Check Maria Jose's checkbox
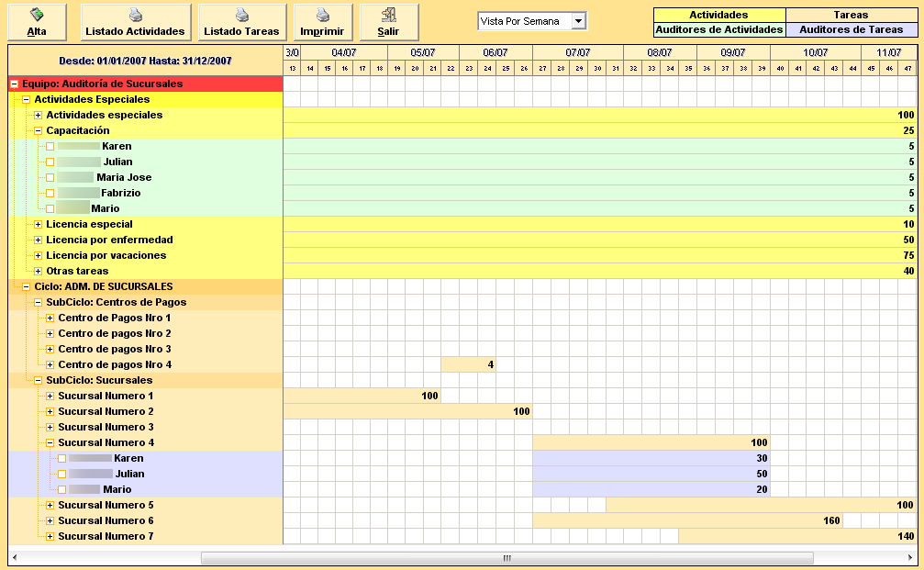The width and height of the screenshot is (924, 570). coord(50,177)
